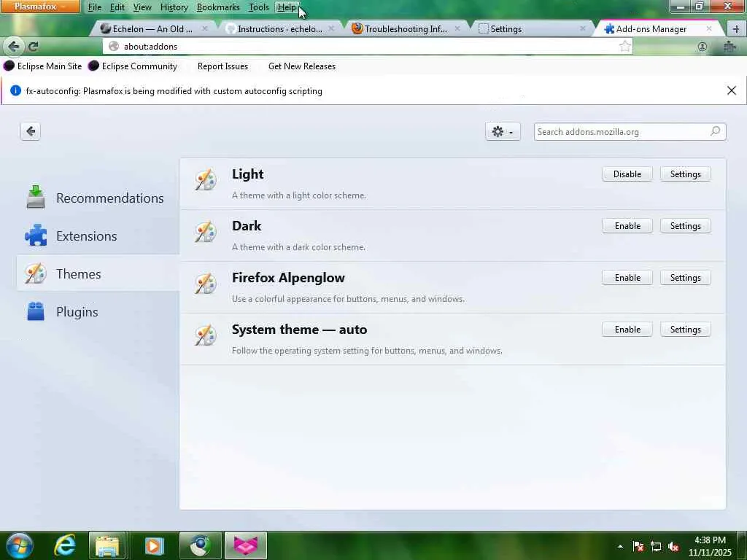Open Settings for Firefox Alpenglow theme
This screenshot has height=560, width=747.
(685, 278)
